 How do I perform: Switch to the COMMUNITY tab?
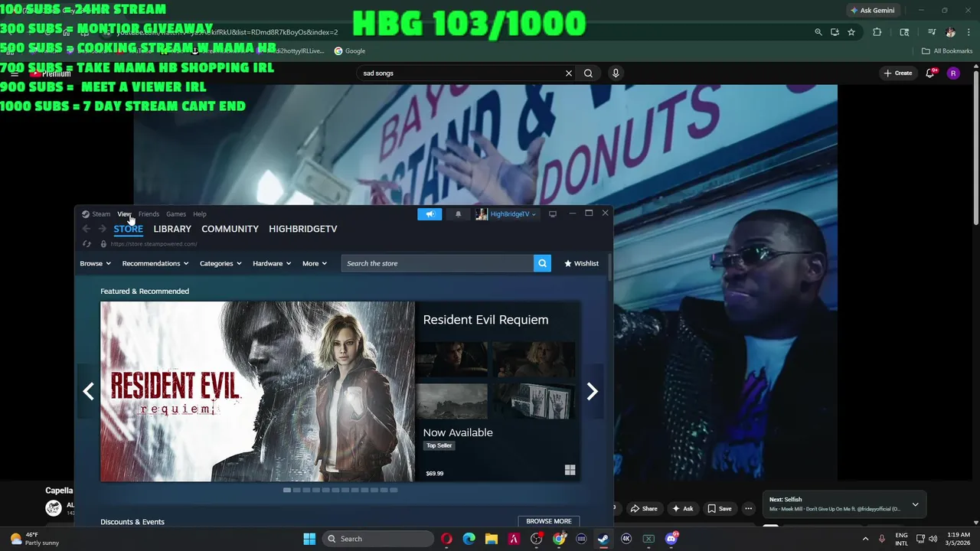point(230,229)
